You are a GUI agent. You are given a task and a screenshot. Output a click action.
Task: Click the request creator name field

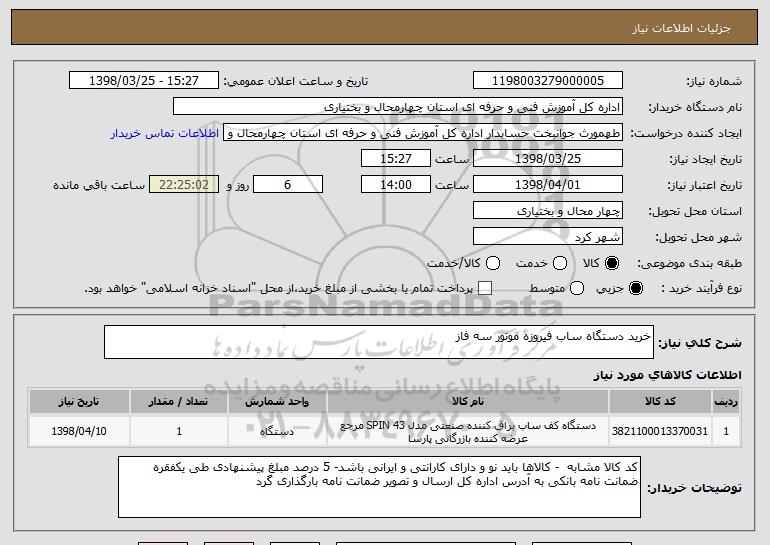423,133
